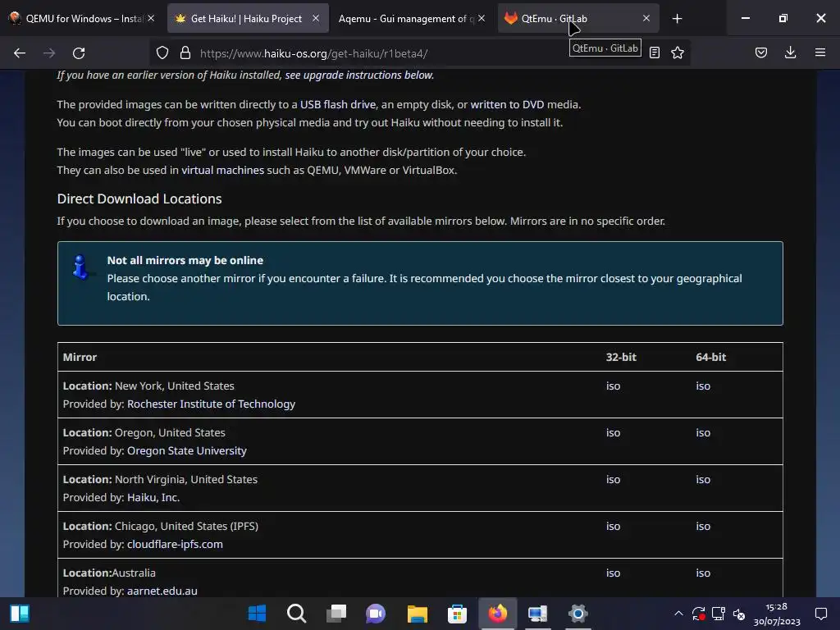Open the cloudflare-ipfs.com link

coord(175,544)
